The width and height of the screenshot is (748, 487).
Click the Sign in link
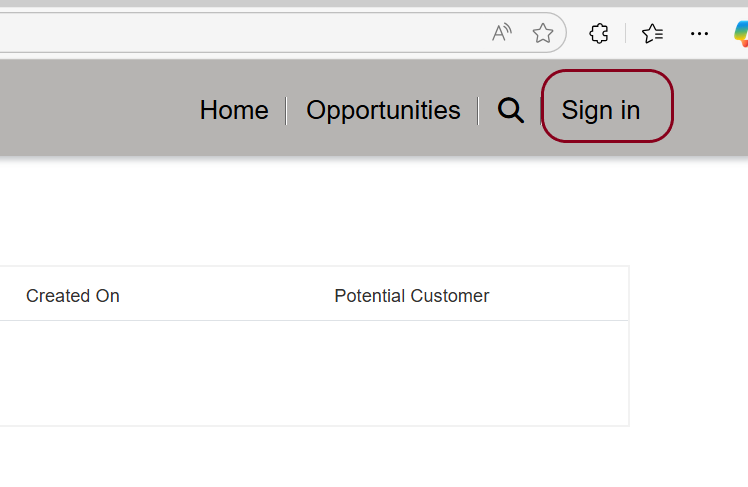pos(601,111)
